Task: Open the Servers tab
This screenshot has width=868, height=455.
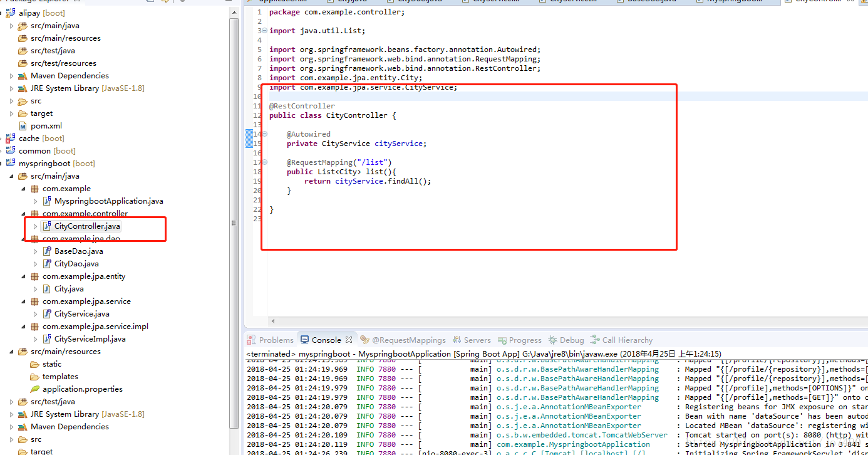Action: [471, 340]
